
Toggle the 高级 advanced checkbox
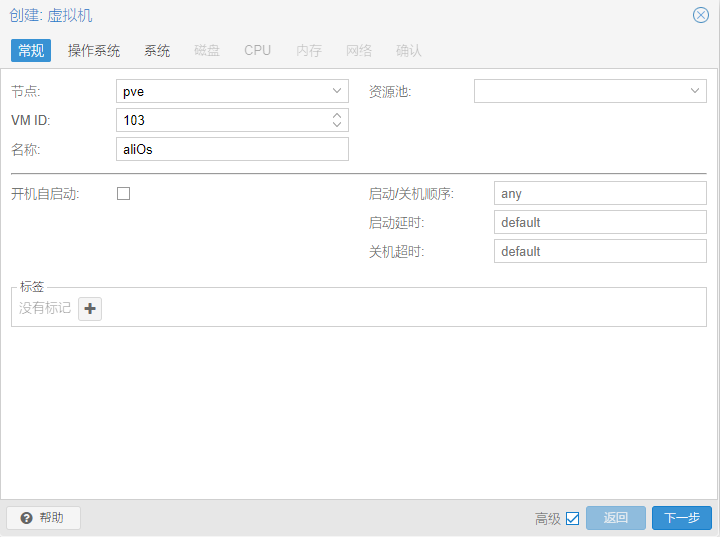pyautogui.click(x=572, y=518)
